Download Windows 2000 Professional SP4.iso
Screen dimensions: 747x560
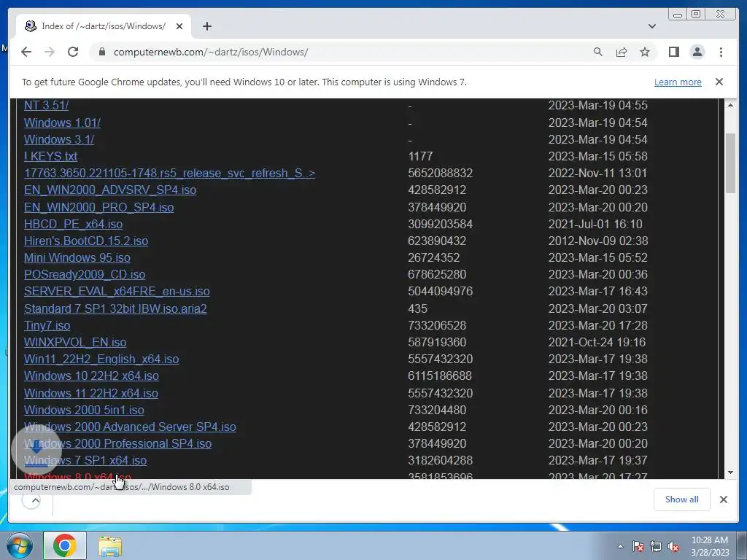pos(117,443)
